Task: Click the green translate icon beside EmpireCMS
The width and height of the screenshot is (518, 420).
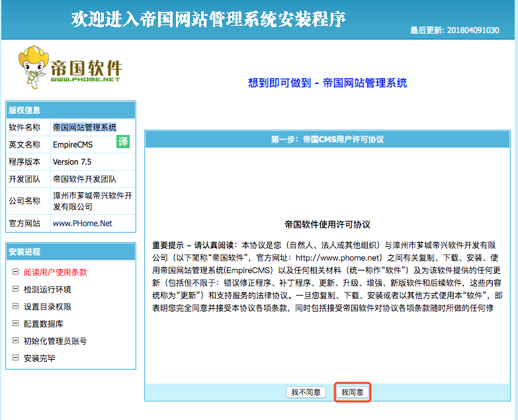Action: [x=122, y=142]
